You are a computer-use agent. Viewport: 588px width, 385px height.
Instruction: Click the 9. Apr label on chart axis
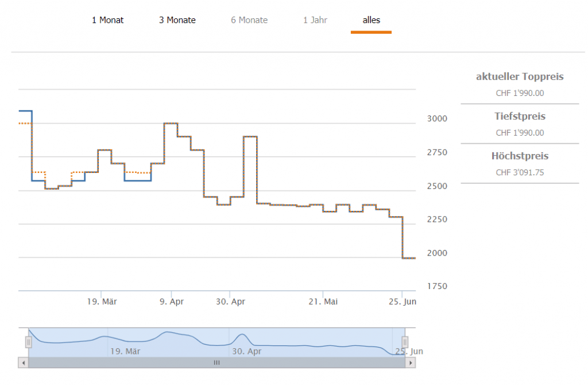click(171, 301)
